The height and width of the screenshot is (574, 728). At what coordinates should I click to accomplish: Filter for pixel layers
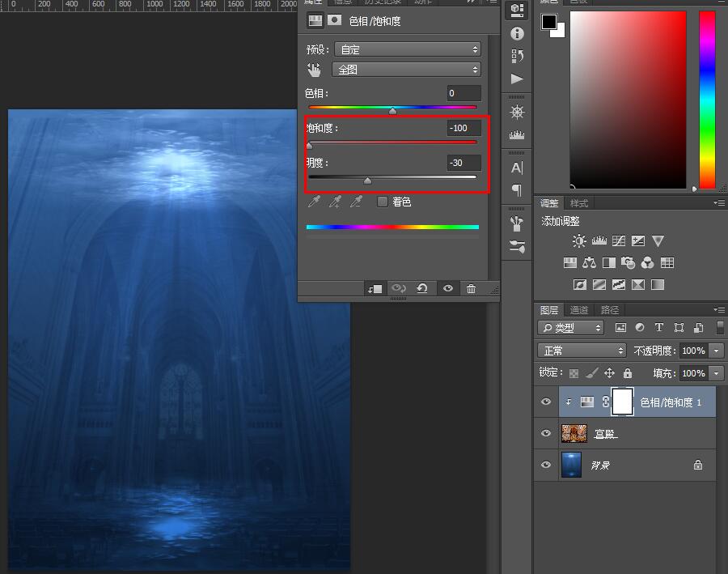click(620, 327)
